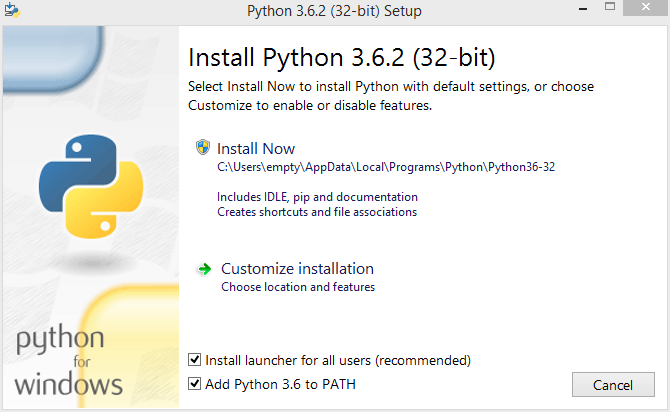
Task: Click the Install Now option
Action: pos(256,149)
